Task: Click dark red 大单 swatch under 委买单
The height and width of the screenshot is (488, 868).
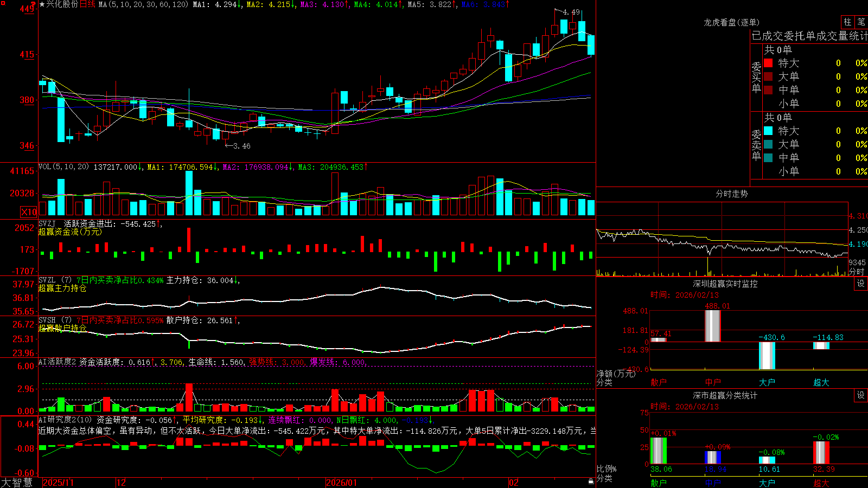Action: coord(768,76)
